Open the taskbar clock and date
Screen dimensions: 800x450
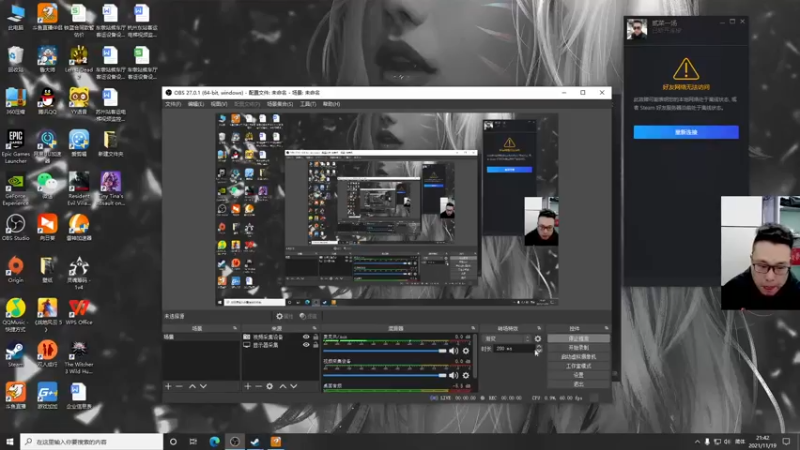(762, 441)
